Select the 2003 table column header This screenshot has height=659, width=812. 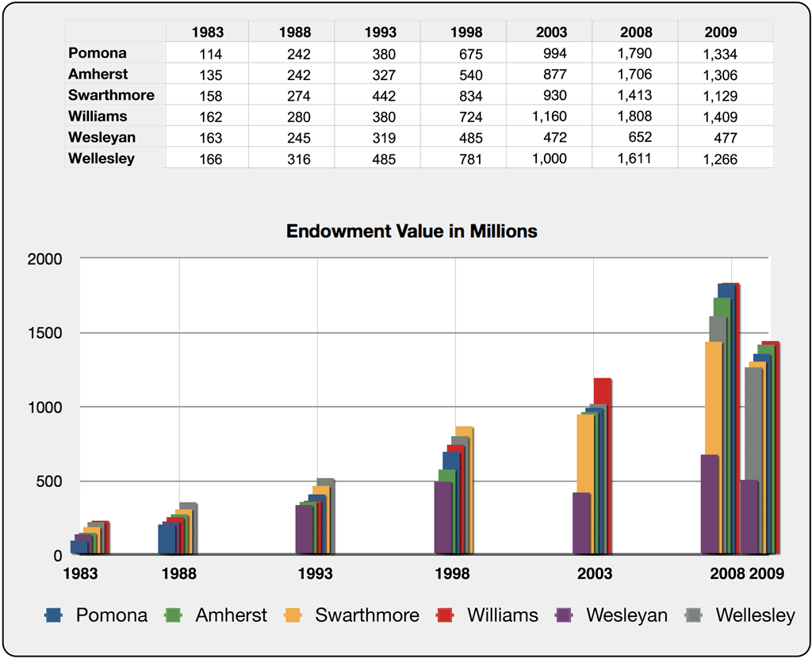coord(550,32)
